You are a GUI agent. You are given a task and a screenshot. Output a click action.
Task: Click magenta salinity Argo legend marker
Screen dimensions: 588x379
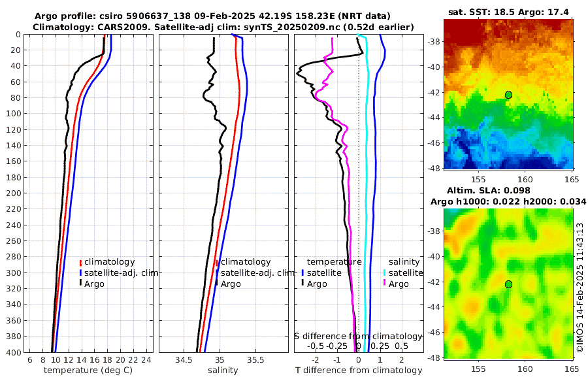tap(385, 284)
